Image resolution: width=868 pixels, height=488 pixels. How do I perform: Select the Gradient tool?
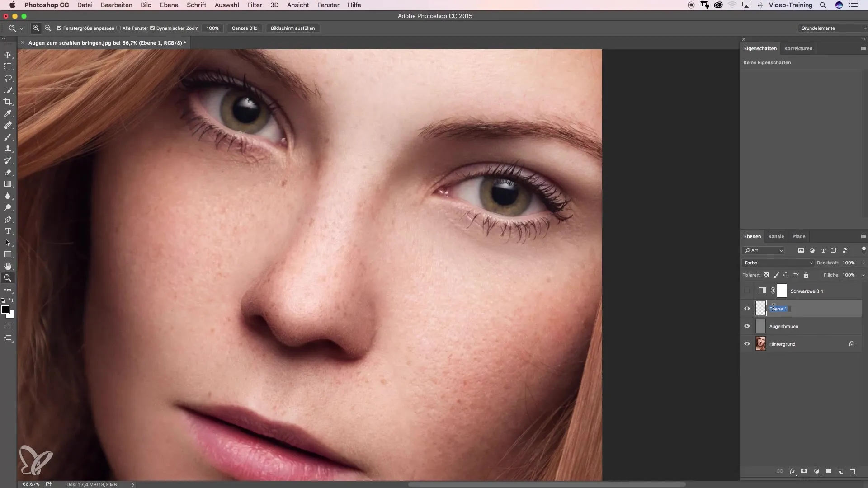tap(8, 184)
